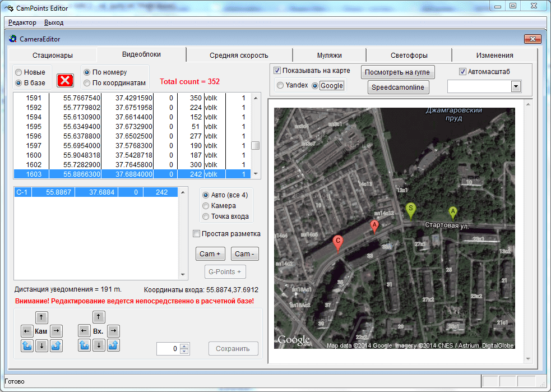The width and height of the screenshot is (551, 392).
Task: Move camera right with Кам right arrow
Action: (x=56, y=331)
